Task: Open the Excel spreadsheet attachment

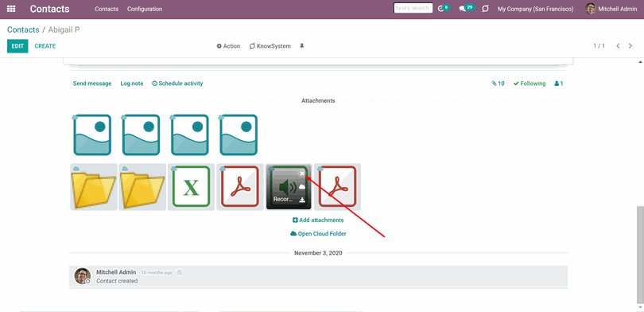Action: tap(191, 186)
